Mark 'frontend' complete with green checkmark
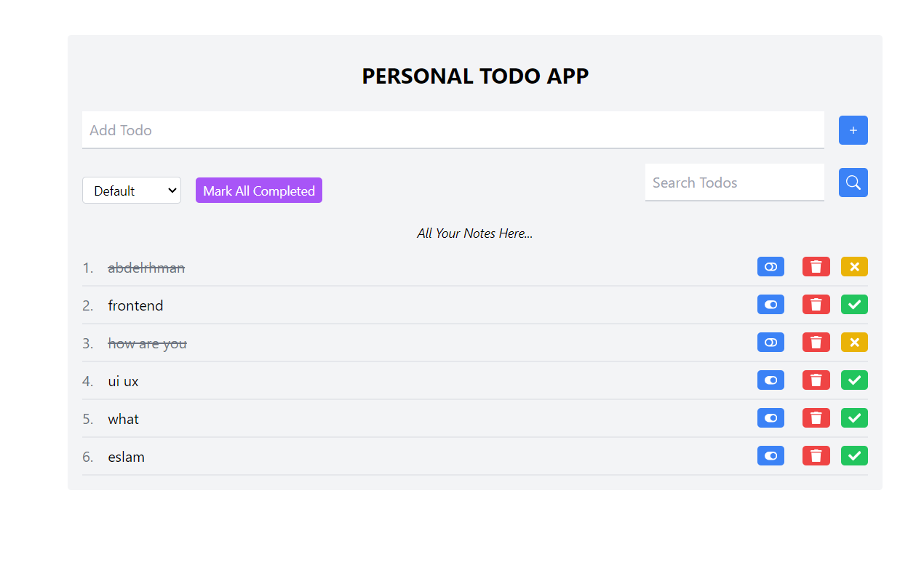This screenshot has height=576, width=924. coord(854,305)
